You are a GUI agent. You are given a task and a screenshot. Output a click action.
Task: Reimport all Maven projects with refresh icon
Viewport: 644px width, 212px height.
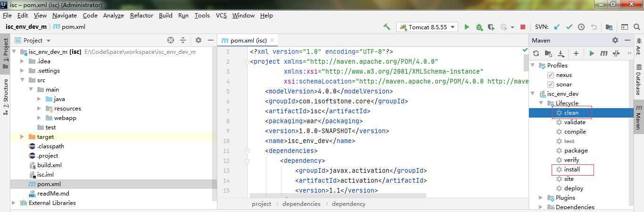click(536, 53)
